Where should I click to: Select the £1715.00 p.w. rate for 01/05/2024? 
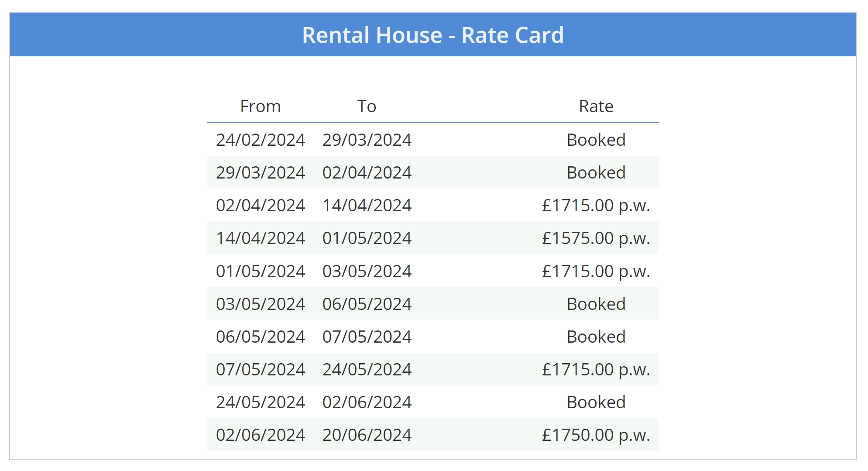click(x=596, y=271)
